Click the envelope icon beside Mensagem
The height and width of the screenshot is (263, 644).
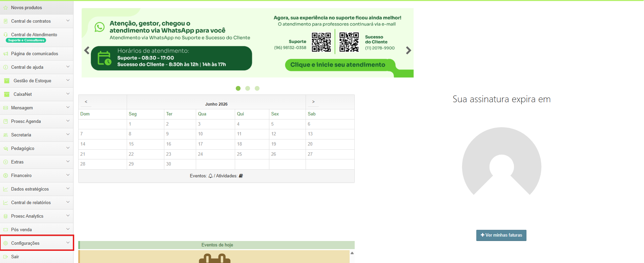click(x=5, y=108)
